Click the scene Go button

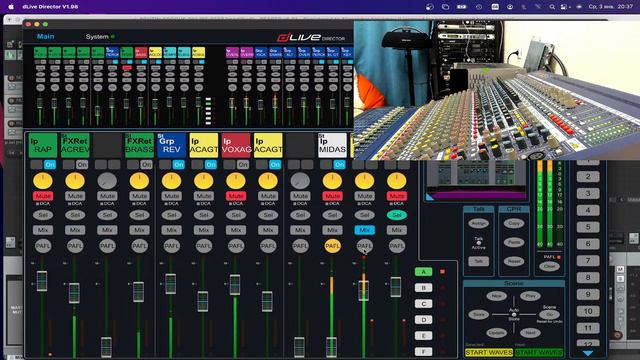tap(549, 315)
